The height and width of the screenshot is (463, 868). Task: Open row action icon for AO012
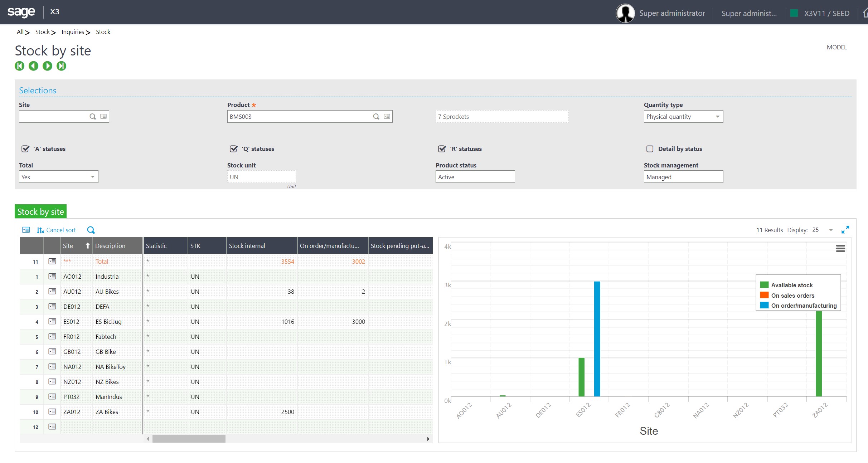(x=52, y=277)
